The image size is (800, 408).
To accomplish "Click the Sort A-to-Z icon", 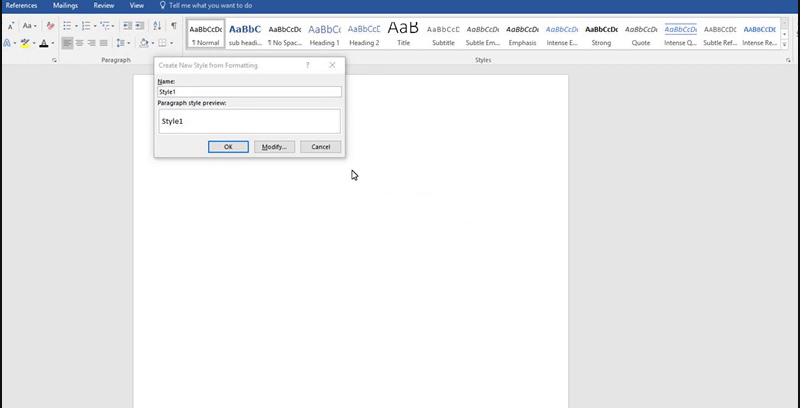I will tap(158, 26).
